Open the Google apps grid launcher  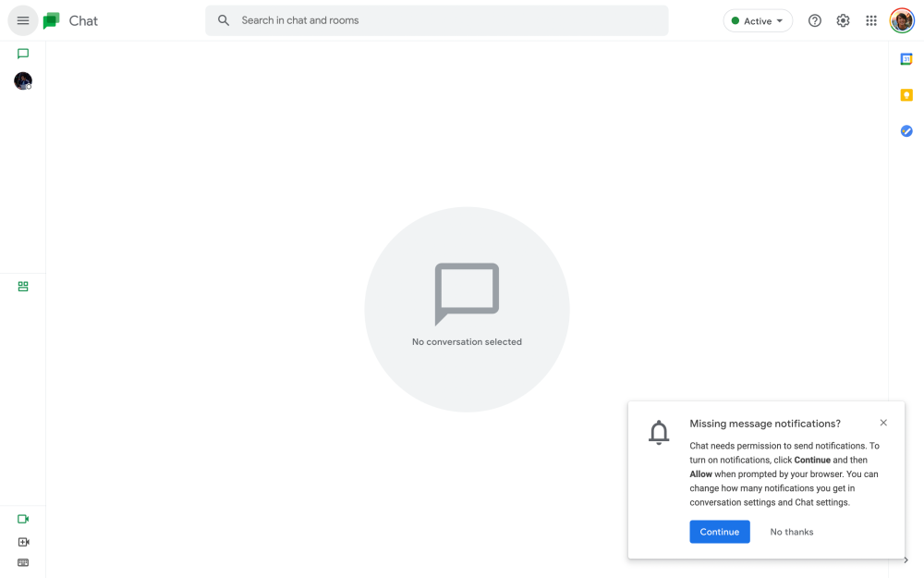click(x=871, y=20)
